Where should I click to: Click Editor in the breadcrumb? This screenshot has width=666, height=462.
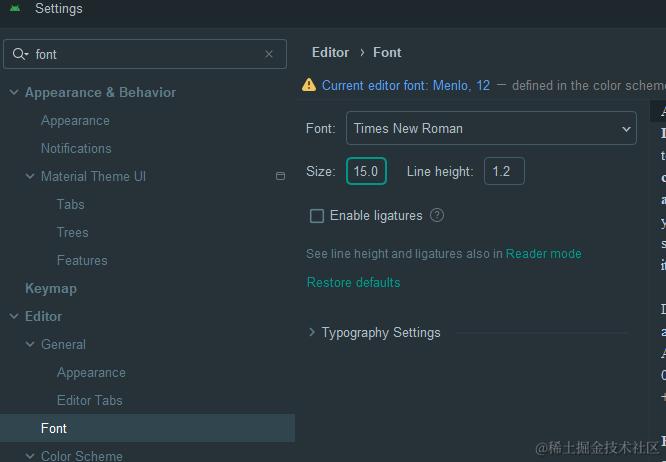[330, 52]
